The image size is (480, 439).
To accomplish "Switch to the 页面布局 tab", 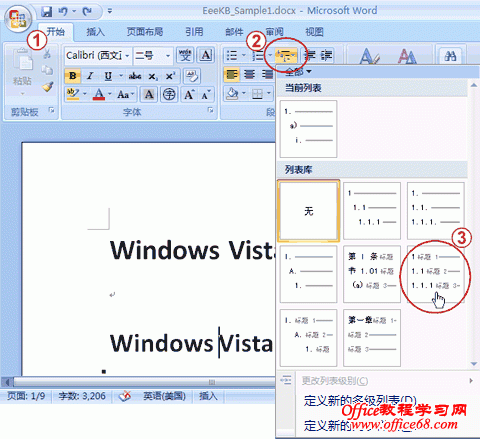I will [x=145, y=32].
